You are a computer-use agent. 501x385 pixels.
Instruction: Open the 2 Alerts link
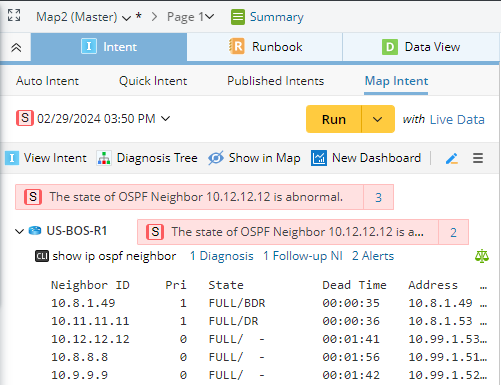[373, 256]
